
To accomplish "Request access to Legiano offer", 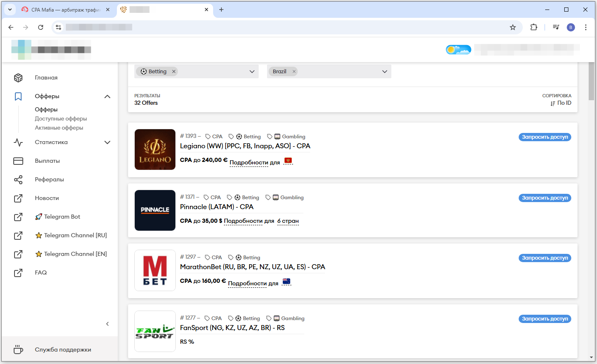I will tap(545, 137).
